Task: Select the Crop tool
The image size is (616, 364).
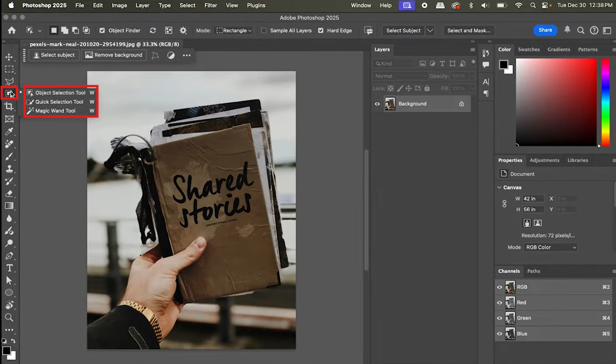Action: pos(9,106)
